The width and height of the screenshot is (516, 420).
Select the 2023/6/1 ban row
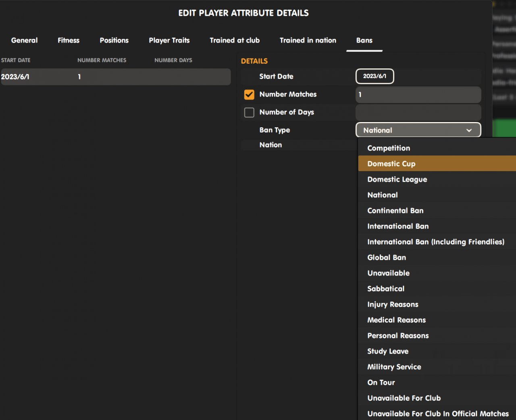pyautogui.click(x=115, y=77)
